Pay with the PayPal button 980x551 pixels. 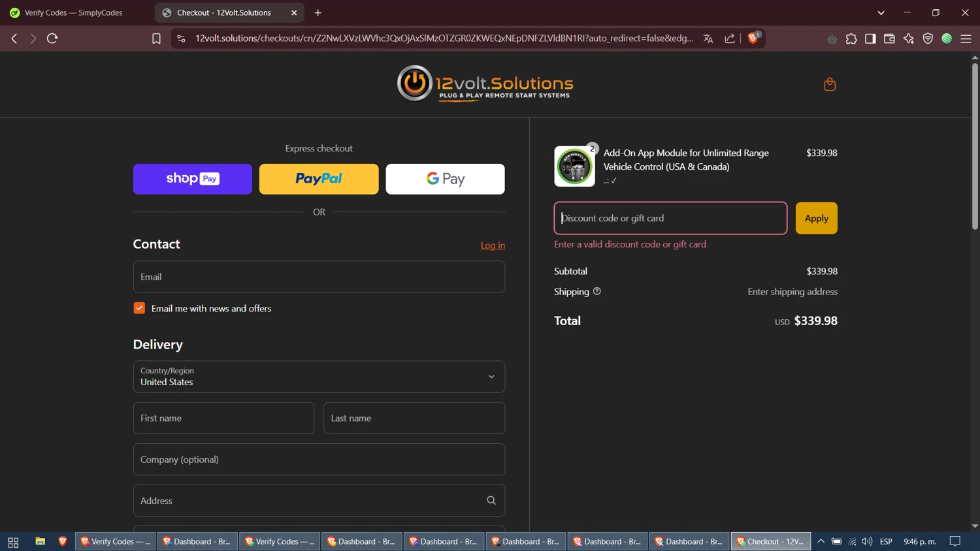pos(319,179)
